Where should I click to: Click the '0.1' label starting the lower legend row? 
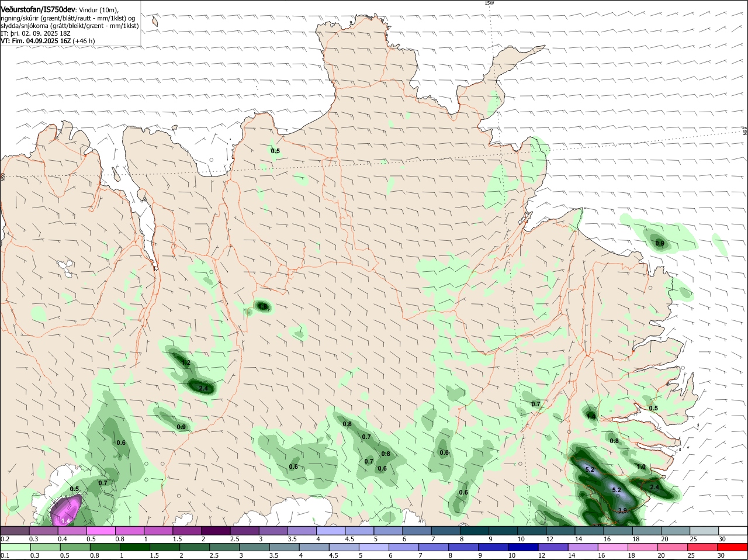point(5,555)
